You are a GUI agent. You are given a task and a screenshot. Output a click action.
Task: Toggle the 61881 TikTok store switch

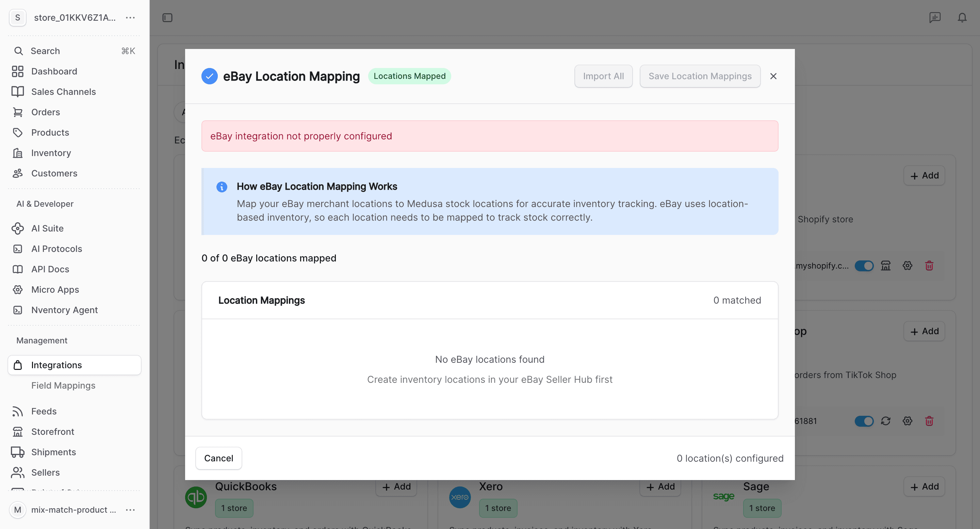tap(864, 421)
